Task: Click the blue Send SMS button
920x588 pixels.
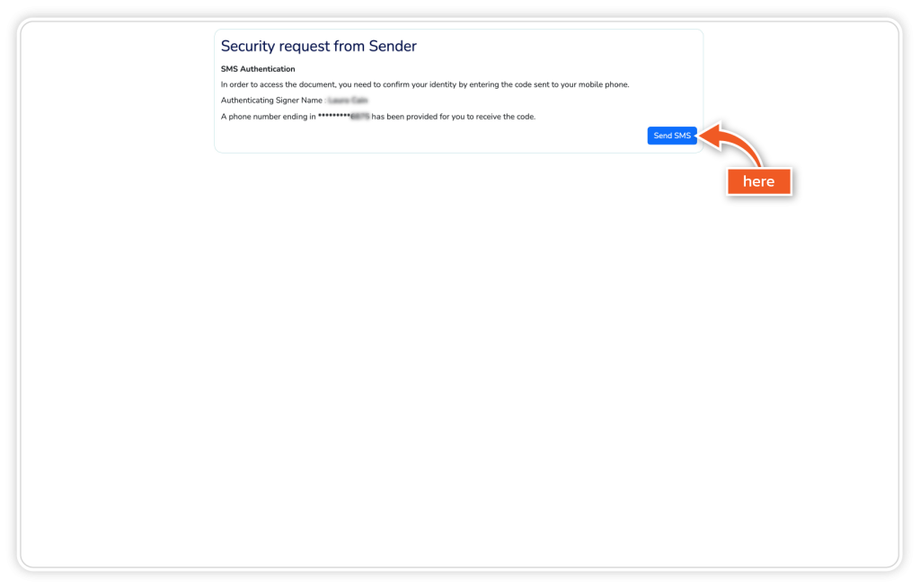Action: point(672,136)
